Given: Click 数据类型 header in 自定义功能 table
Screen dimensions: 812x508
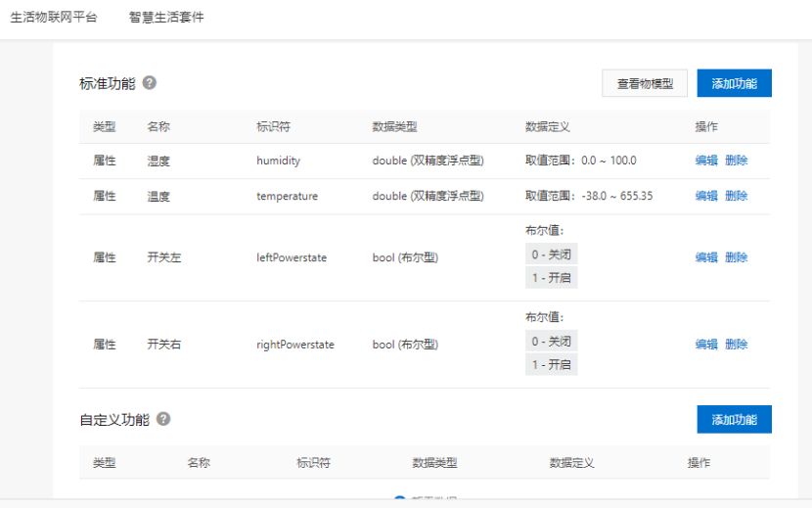Looking at the screenshot, I should point(434,463).
